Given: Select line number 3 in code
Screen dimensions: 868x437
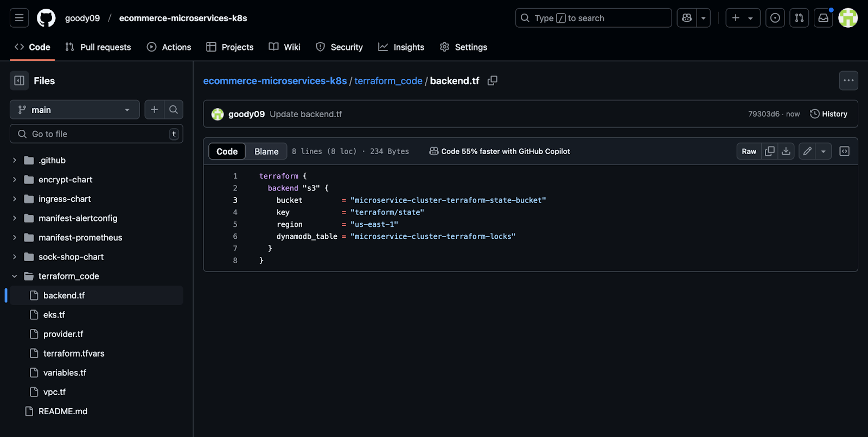Looking at the screenshot, I should (235, 200).
